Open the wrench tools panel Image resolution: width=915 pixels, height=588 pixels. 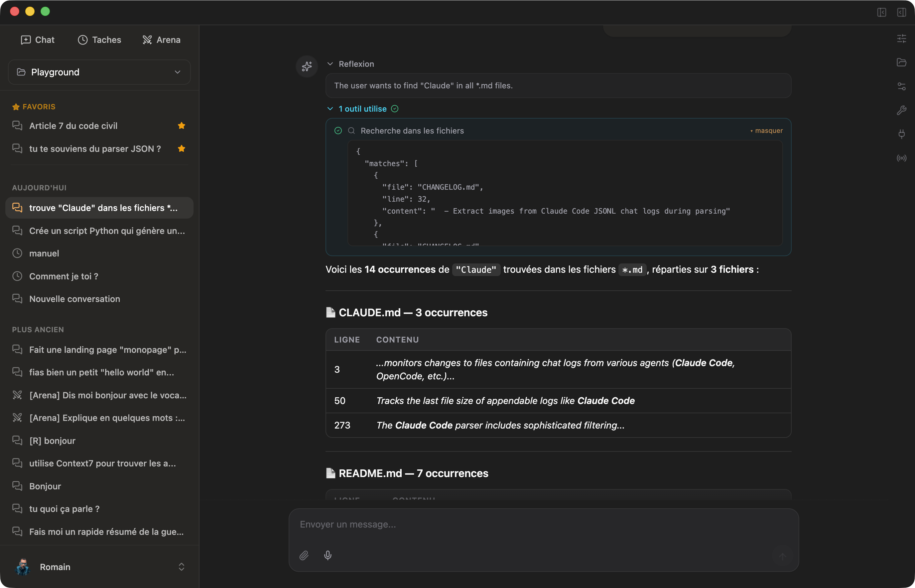[x=902, y=110]
